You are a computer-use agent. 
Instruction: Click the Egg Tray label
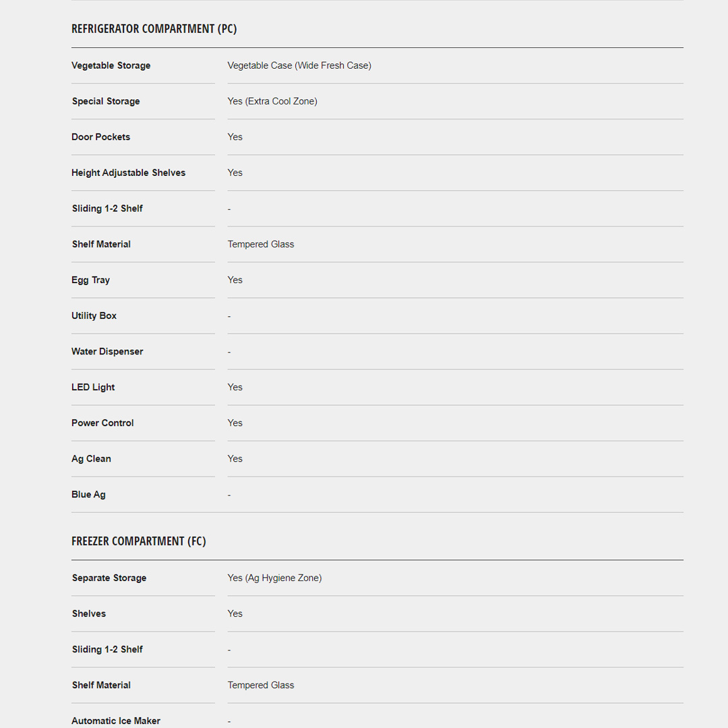(91, 280)
